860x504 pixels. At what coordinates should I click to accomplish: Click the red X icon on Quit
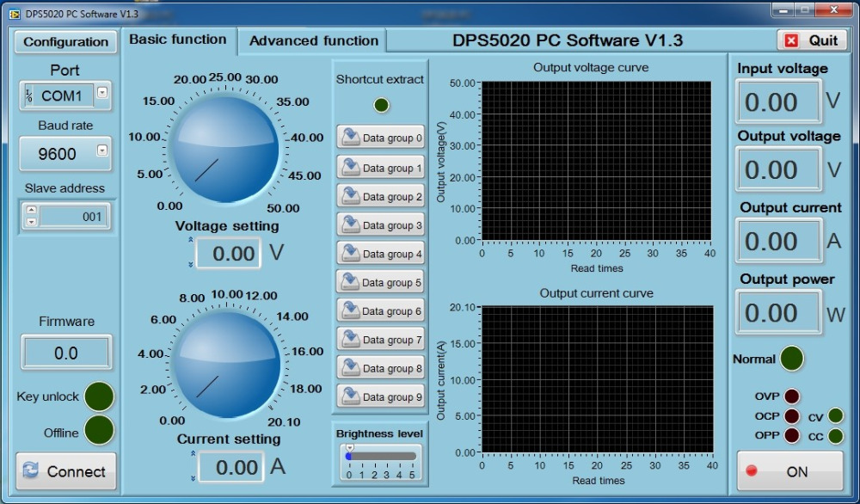tap(791, 40)
